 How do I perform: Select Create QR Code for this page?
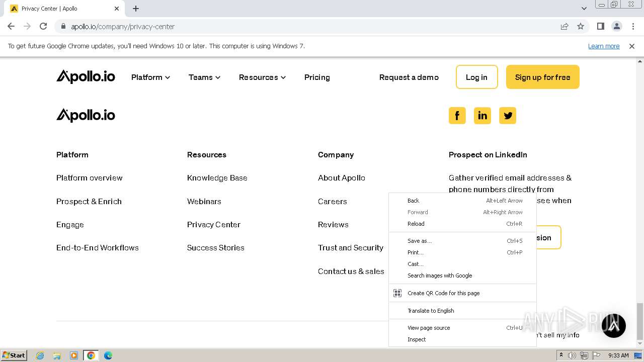(462, 293)
